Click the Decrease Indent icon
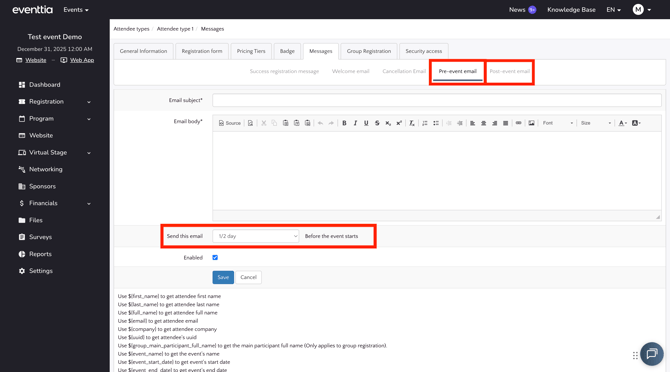Viewport: 670px width, 372px height. click(449, 123)
